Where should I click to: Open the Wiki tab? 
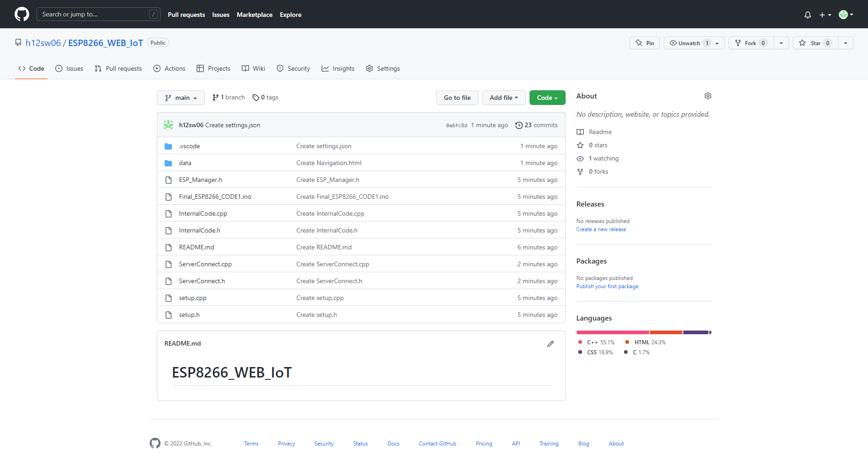point(253,68)
